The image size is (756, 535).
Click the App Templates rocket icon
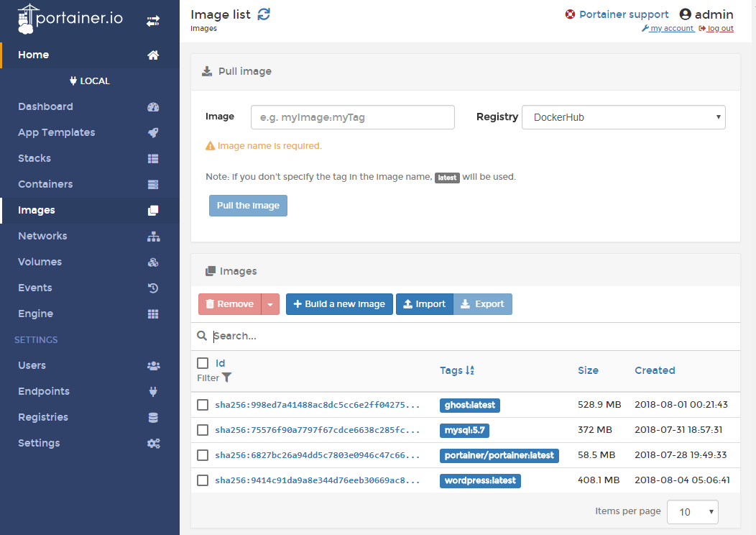(x=153, y=133)
